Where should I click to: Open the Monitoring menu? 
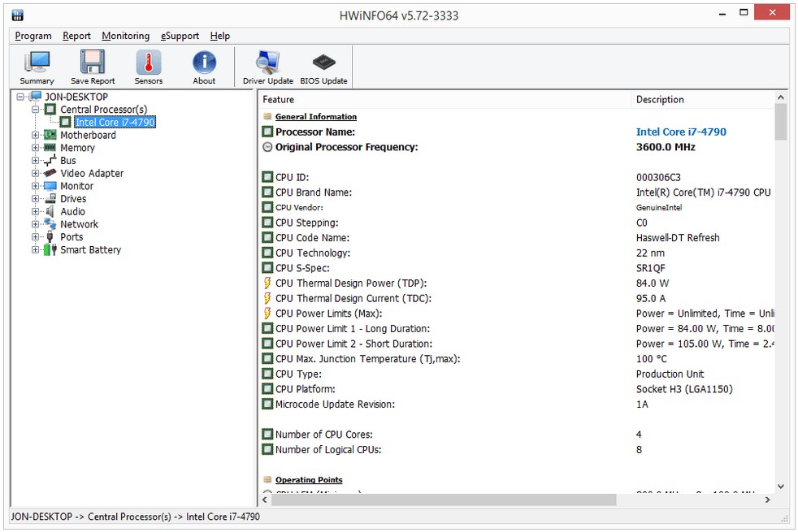point(126,36)
